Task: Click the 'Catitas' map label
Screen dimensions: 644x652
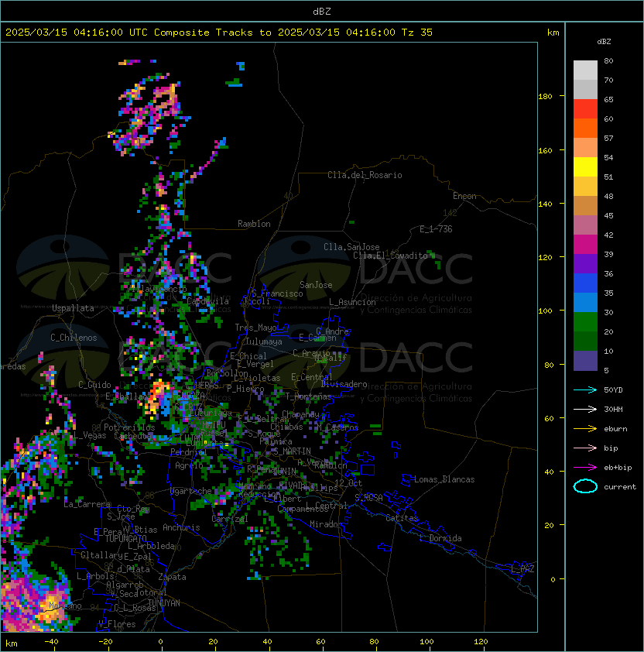Action: tap(402, 518)
